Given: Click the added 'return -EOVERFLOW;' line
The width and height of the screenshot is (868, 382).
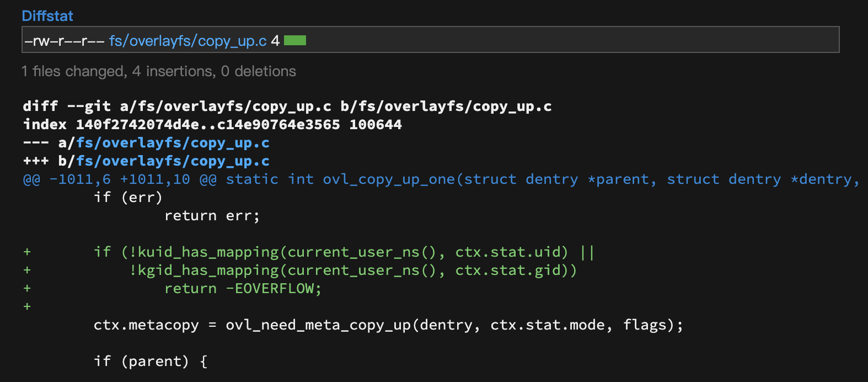Looking at the screenshot, I should point(173,289).
